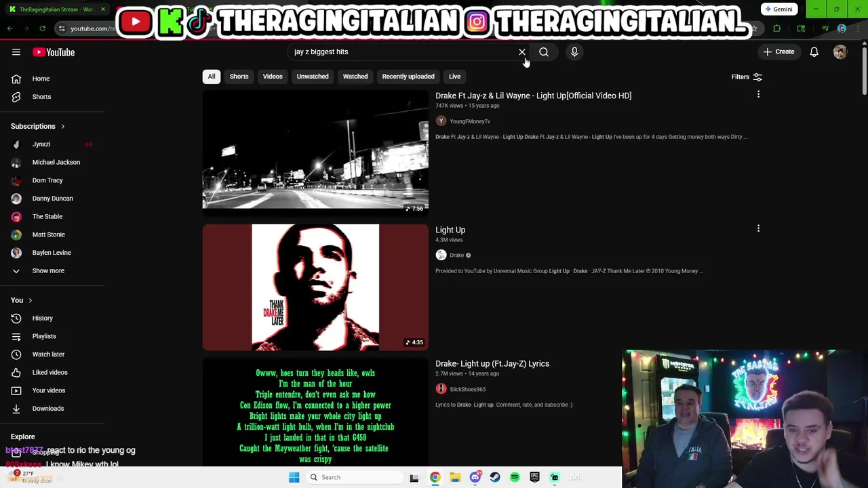Open the notifications bell

[814, 52]
